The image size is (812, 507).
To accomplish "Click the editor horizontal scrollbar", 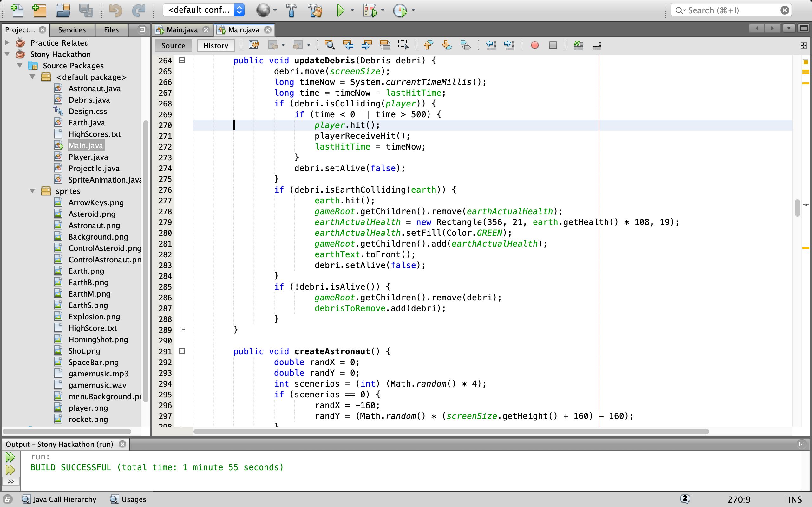I will click(451, 432).
